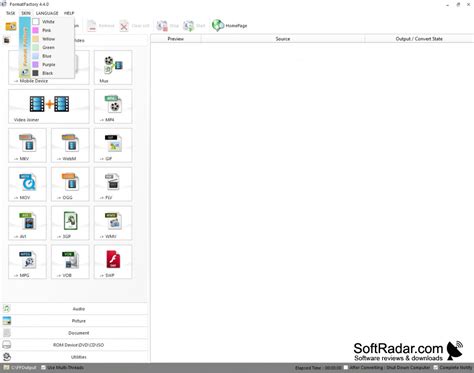
Task: Expand the ROM Device DVD CD ISO section
Action: point(75,345)
